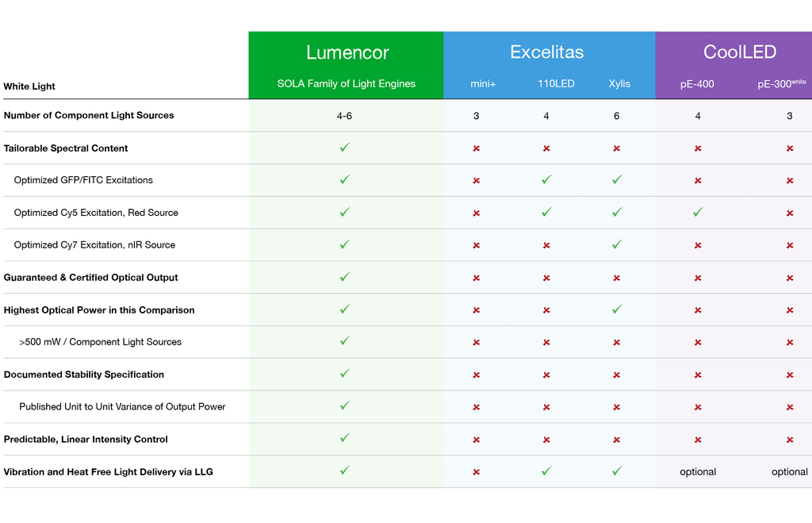This screenshot has height=523, width=812.
Task: Click pE-400 'optional' text in LLG row
Action: point(698,471)
